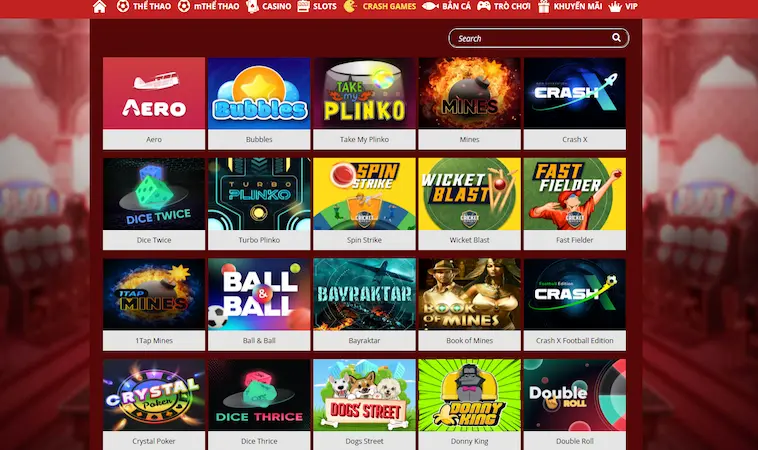This screenshot has width=758, height=450.
Task: Go to the home icon in navigation
Action: point(100,6)
